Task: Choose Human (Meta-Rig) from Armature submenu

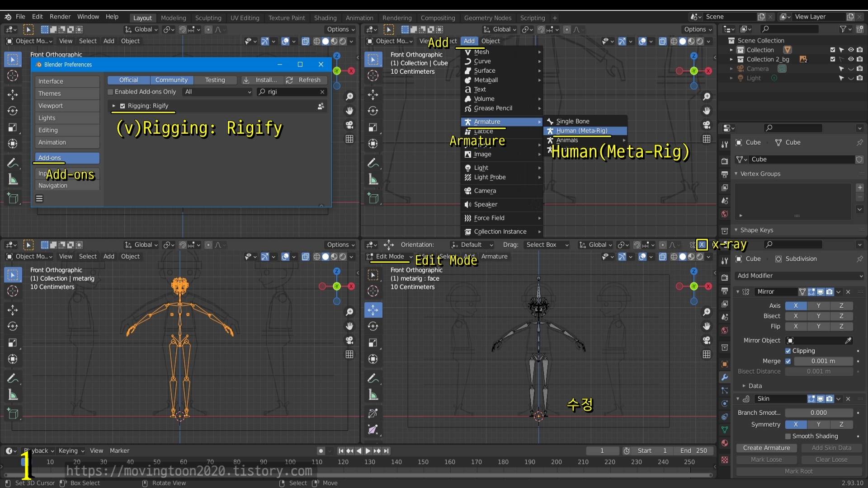Action: (x=585, y=131)
